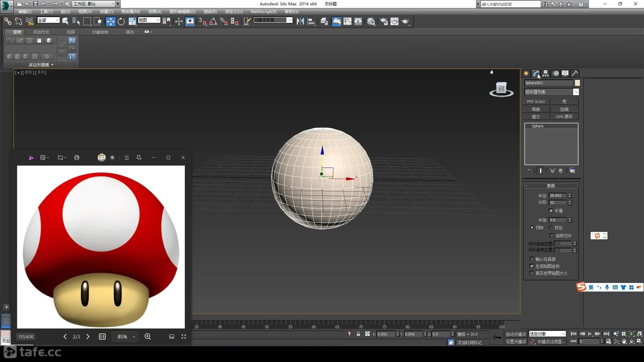Click the 自动关键点 button
The image size is (644, 362).
tap(516, 334)
